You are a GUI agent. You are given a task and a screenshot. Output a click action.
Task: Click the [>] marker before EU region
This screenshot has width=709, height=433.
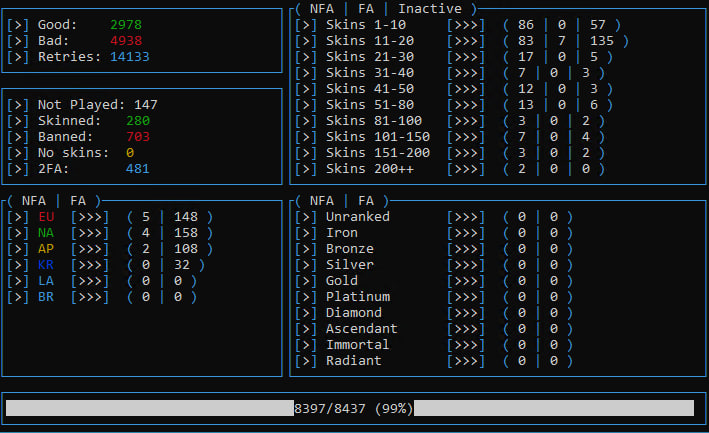(x=18, y=216)
